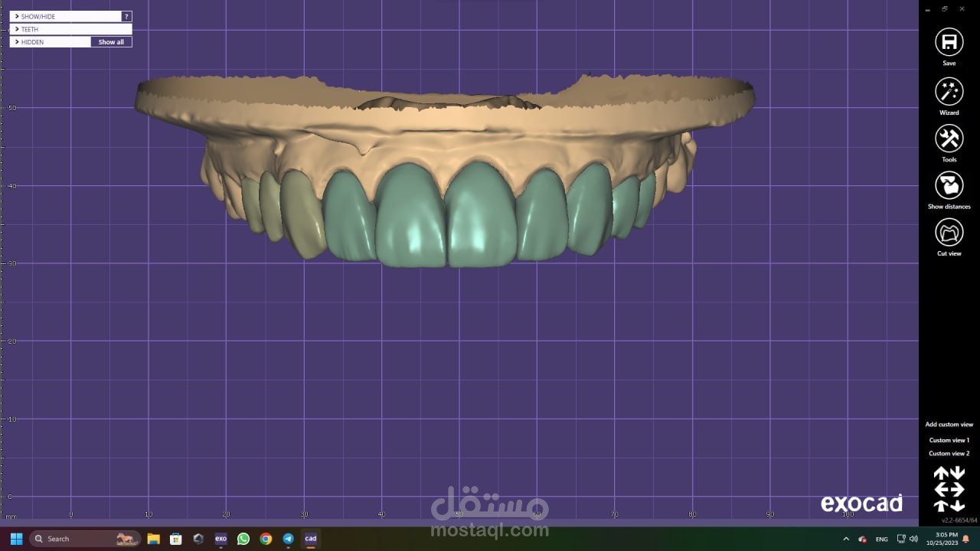Open the Tools menu icon

[x=949, y=139]
